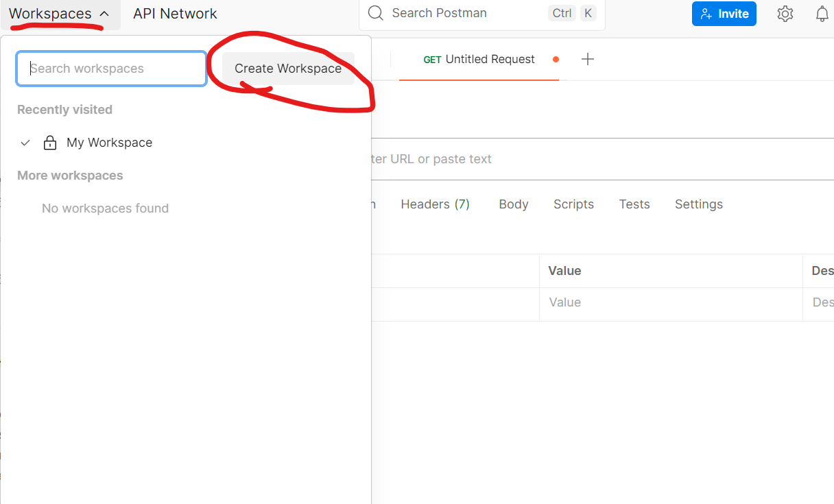Select My Workspace entry
834x504 pixels.
pos(109,143)
